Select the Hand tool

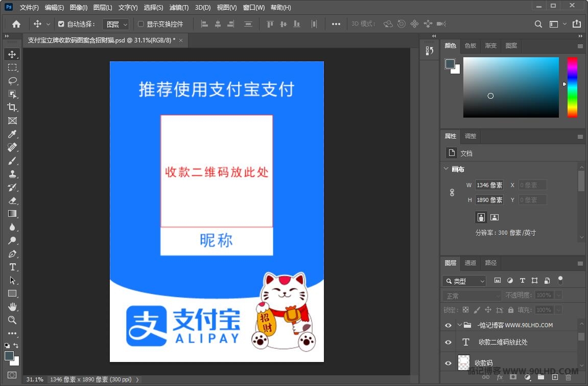coord(12,307)
